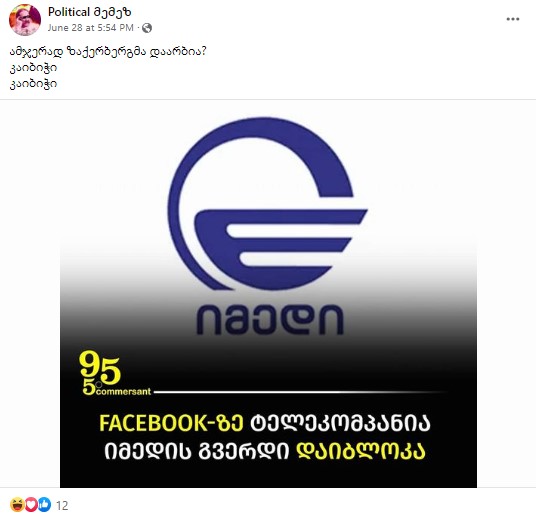
Task: Click the იმედი wordmark under the logo
Action: (270, 319)
